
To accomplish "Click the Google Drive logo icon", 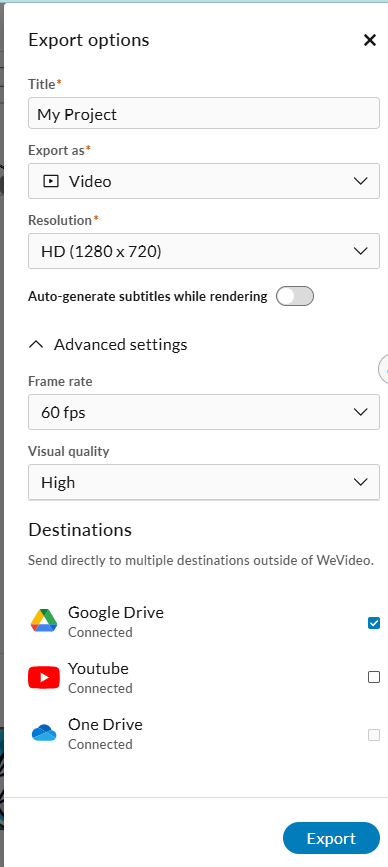I will (44, 621).
